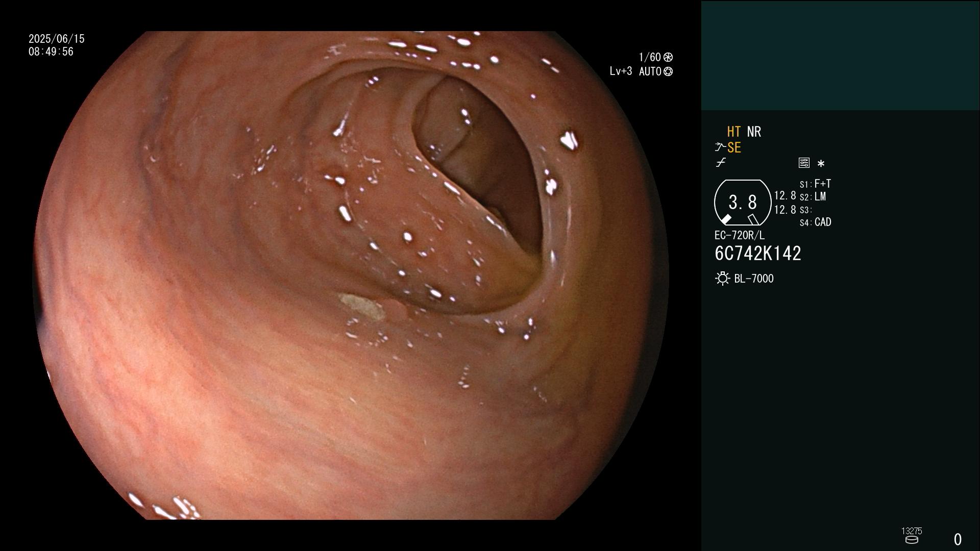Click the scope model EC-720R/L
The image size is (980, 551).
(x=740, y=236)
